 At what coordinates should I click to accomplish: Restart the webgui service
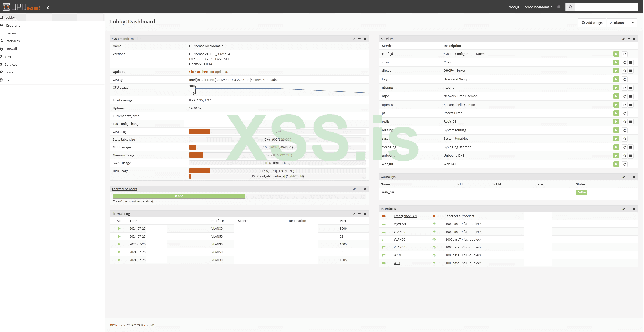pyautogui.click(x=624, y=164)
